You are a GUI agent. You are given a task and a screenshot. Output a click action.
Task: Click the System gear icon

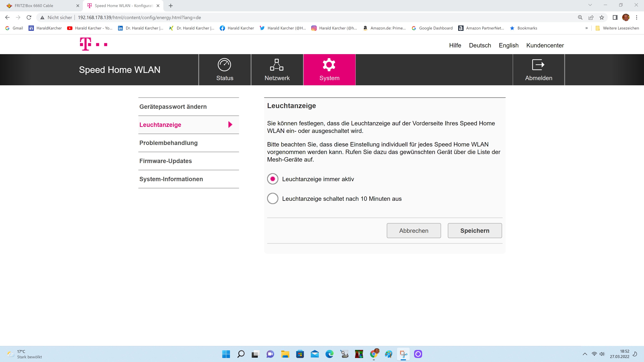pyautogui.click(x=329, y=65)
